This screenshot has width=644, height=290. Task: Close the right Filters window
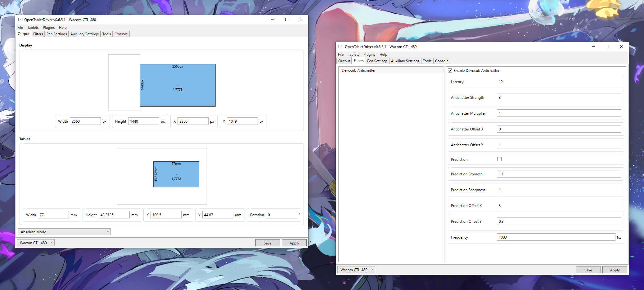pyautogui.click(x=621, y=46)
